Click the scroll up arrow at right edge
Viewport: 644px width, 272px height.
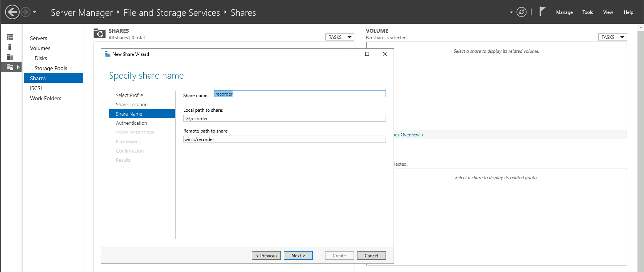(x=641, y=28)
